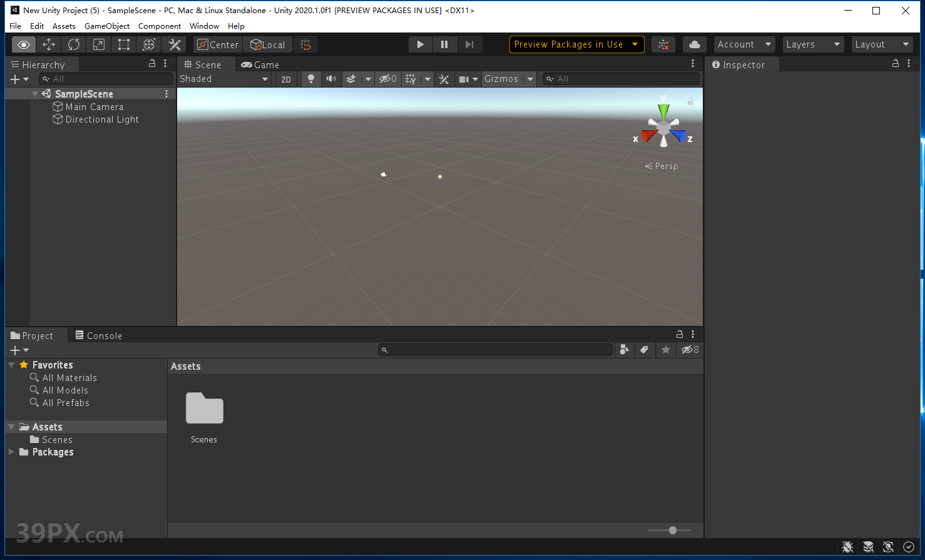Open the Project panel more options menu
925x560 pixels.
pyautogui.click(x=693, y=334)
